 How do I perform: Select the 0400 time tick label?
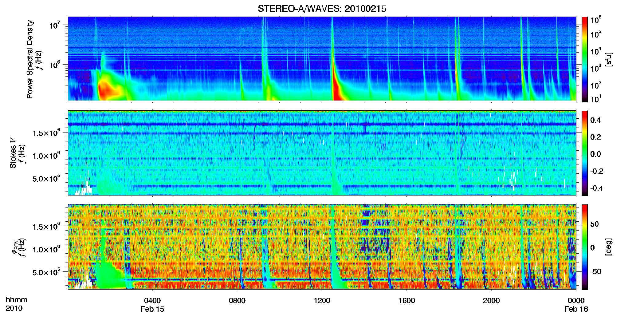point(152,301)
